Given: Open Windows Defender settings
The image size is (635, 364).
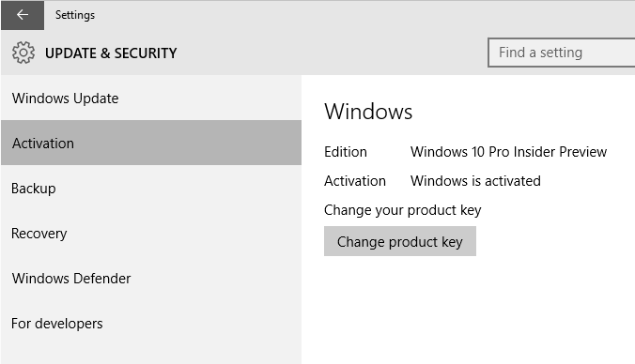Looking at the screenshot, I should [151, 279].
